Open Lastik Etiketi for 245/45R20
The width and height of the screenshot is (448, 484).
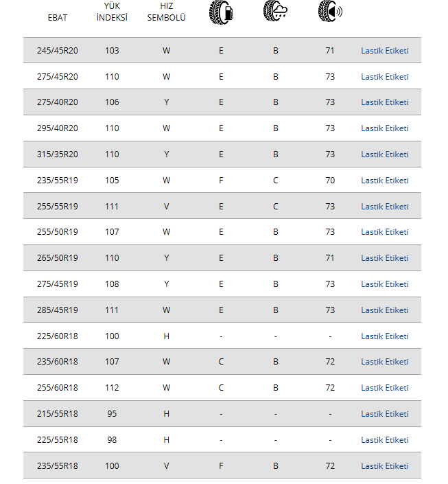(384, 51)
